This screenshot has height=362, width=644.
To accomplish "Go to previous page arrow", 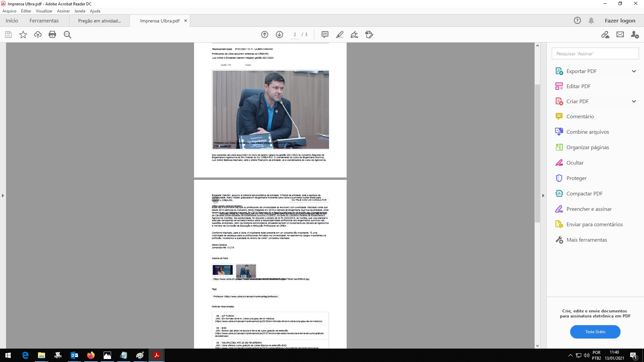I will coord(265,35).
